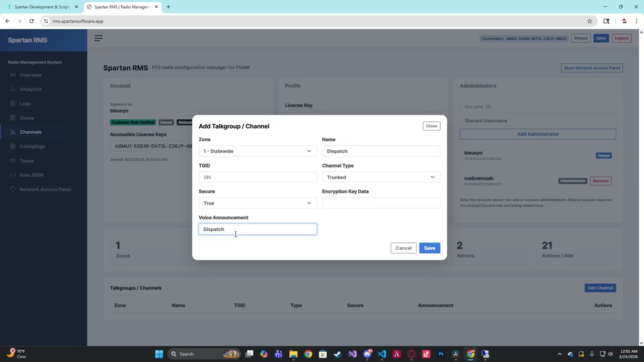644x362 pixels.
Task: Click Reload in the top header
Action: coord(581,38)
